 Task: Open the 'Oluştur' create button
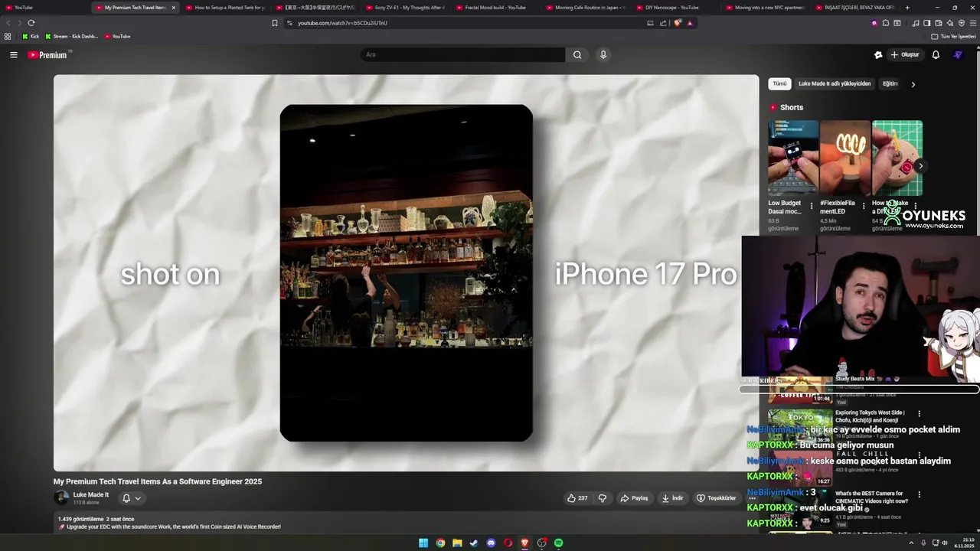[904, 55]
